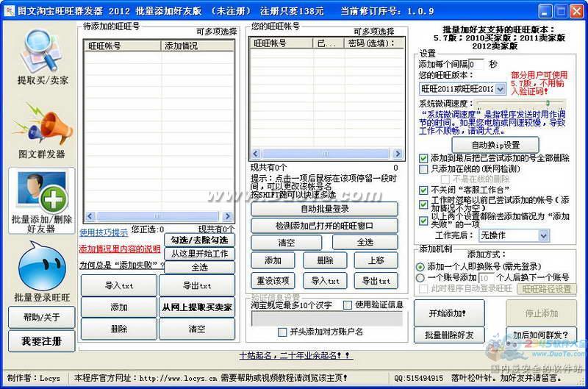Click 重设该项 button

click(273, 281)
